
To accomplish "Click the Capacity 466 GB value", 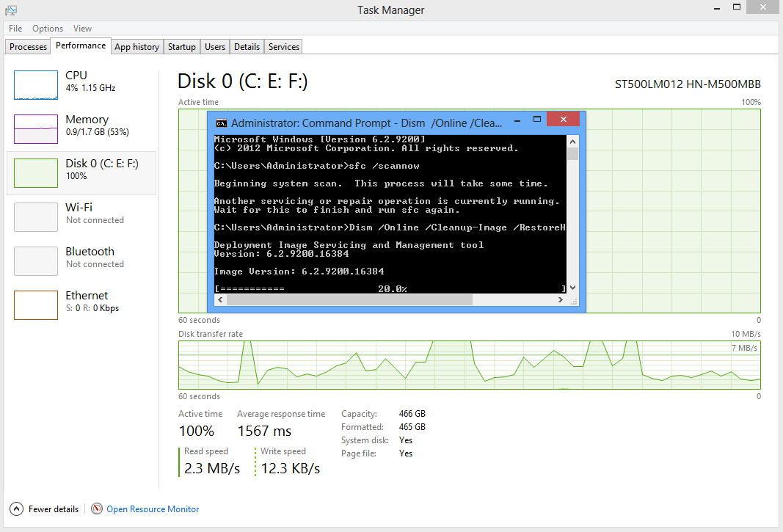I will tap(412, 414).
